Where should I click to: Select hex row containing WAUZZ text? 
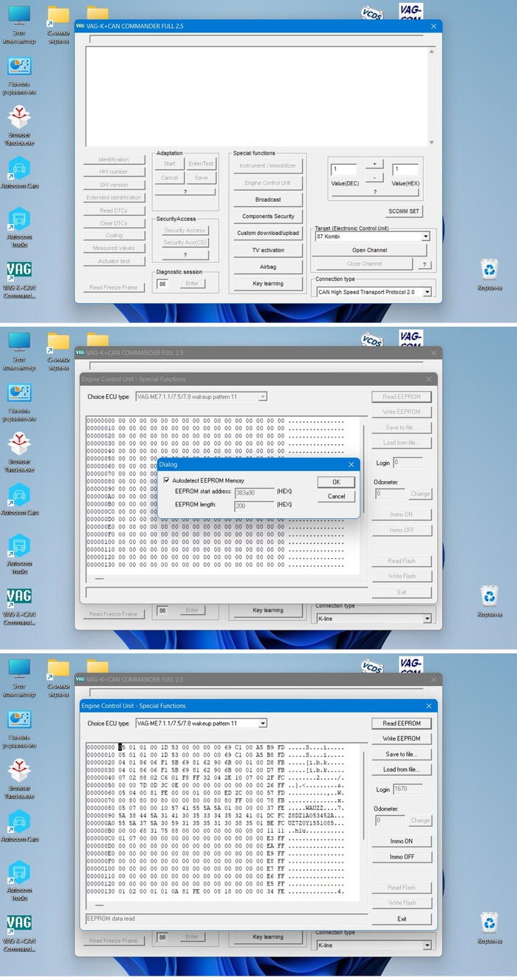pos(216,809)
